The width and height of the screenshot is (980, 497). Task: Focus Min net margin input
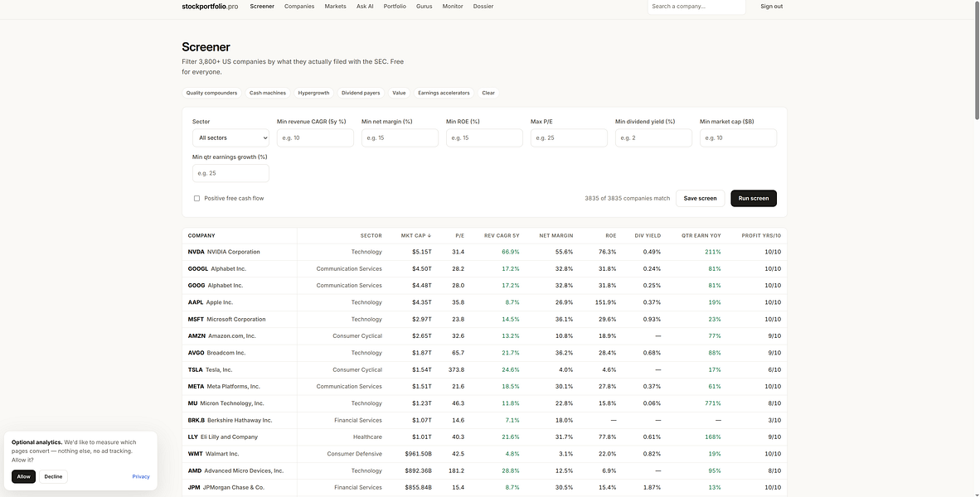400,138
